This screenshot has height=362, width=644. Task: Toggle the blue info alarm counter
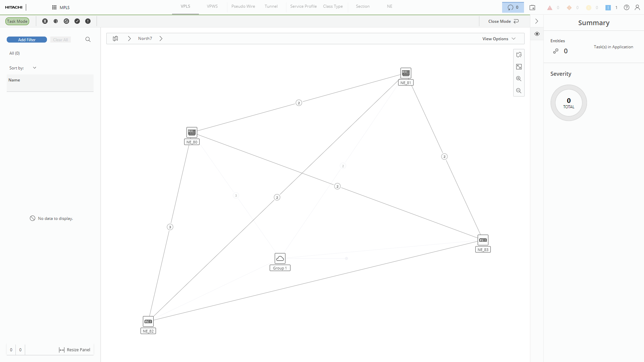pyautogui.click(x=608, y=7)
